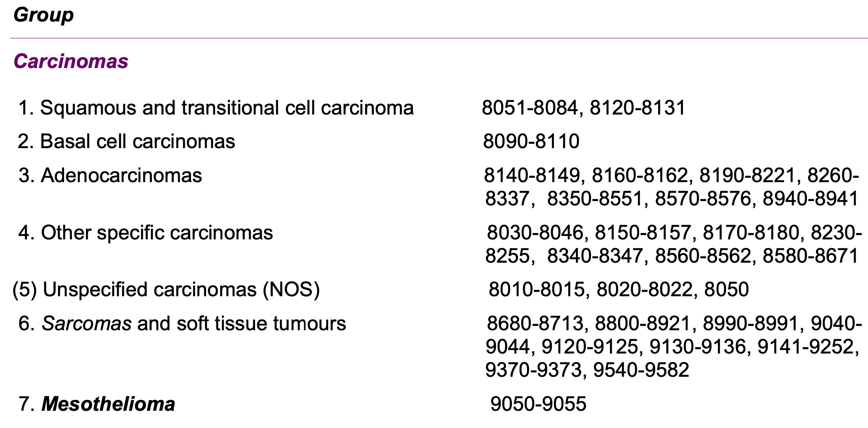Screen dimensions: 868x428
Task: Click the Group column header
Action: [43, 16]
